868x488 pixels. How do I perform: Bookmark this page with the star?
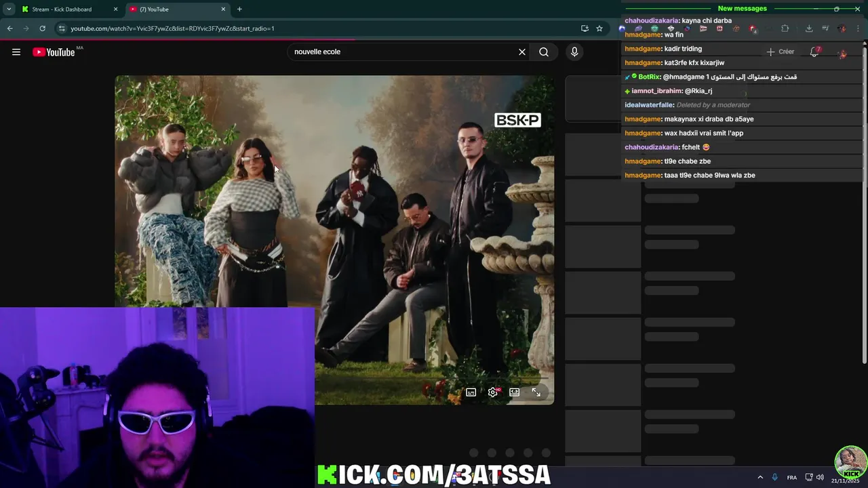599,28
